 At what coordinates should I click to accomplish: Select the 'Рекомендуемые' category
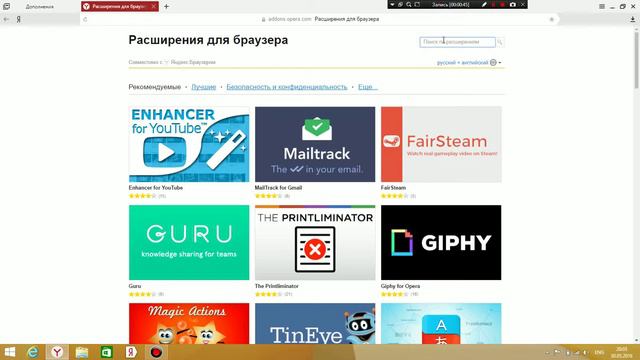coord(155,87)
